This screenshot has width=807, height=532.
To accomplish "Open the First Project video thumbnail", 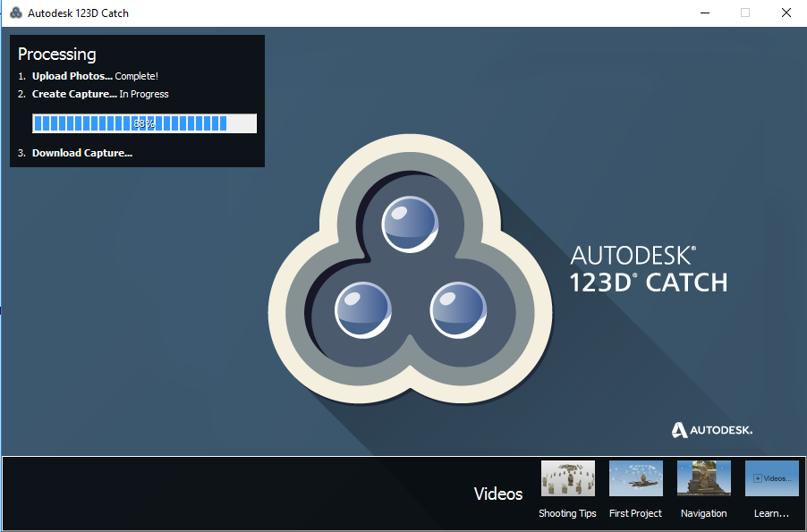I will [635, 478].
